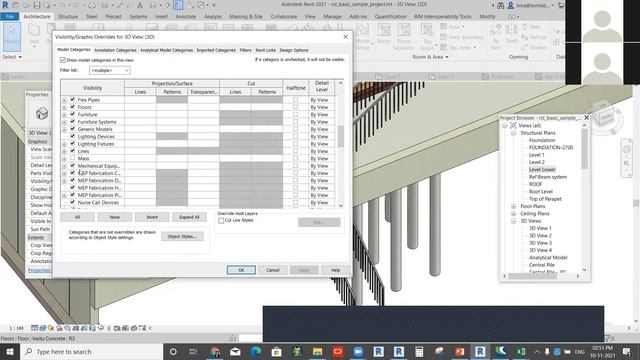Image resolution: width=640 pixels, height=360 pixels.
Task: Uncheck Furniture visibility checkbox
Action: point(73,114)
